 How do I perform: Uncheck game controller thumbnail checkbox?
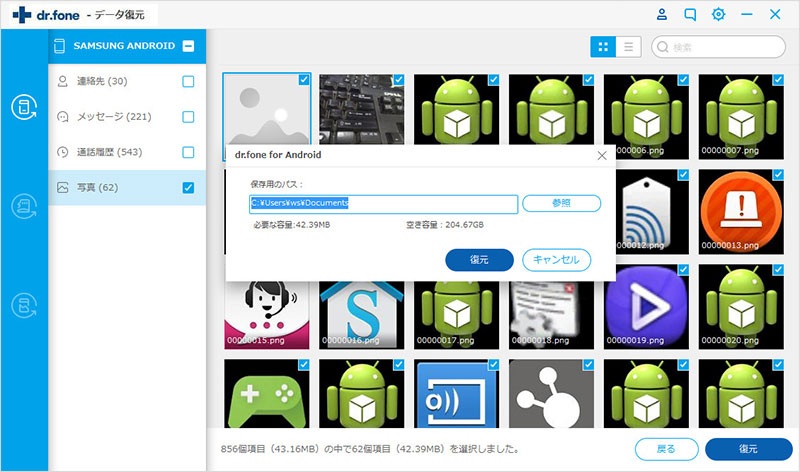coord(304,364)
